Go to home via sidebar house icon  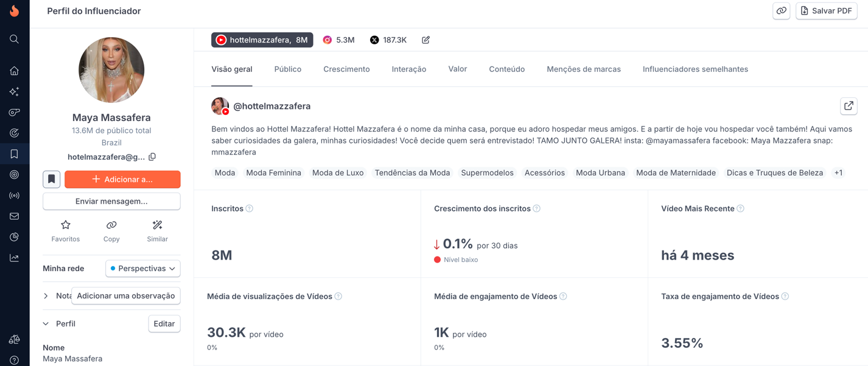pos(14,71)
